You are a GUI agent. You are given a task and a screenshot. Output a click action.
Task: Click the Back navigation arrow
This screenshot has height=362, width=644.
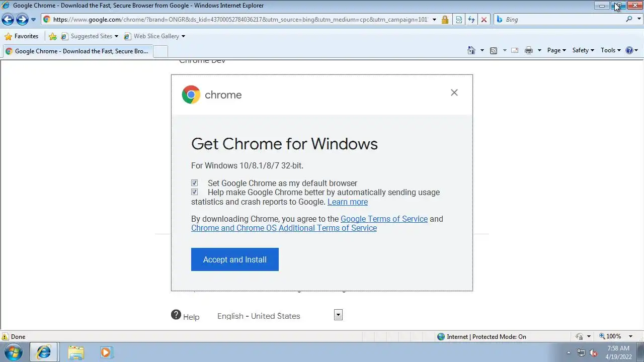point(8,20)
